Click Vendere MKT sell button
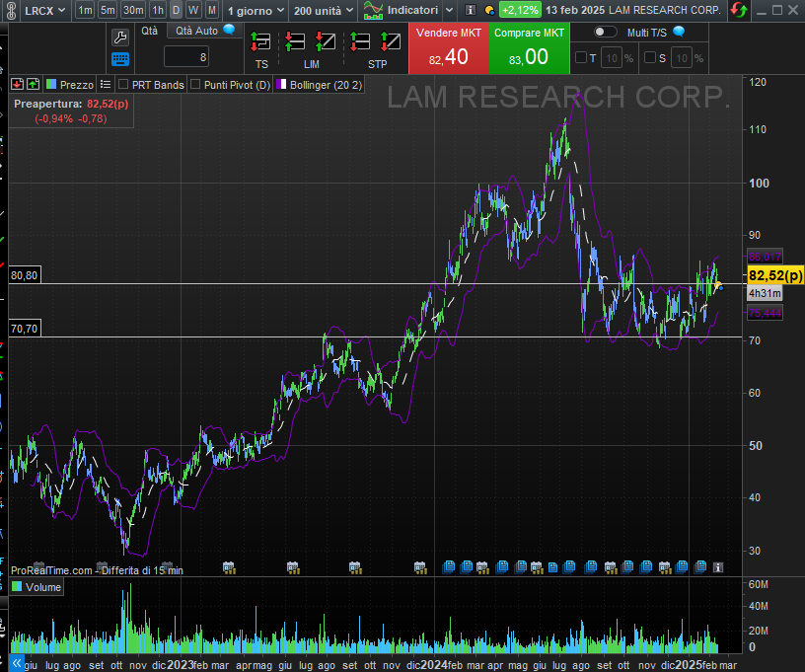 click(x=449, y=48)
